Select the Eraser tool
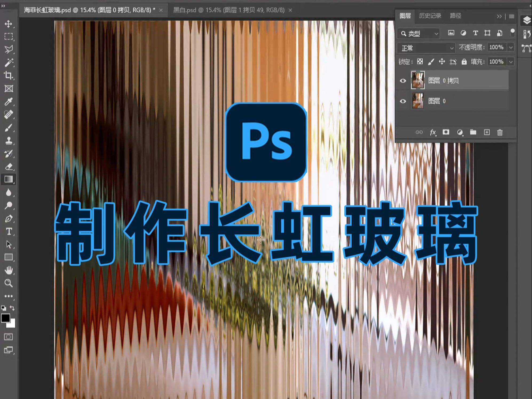The width and height of the screenshot is (532, 399). [9, 167]
